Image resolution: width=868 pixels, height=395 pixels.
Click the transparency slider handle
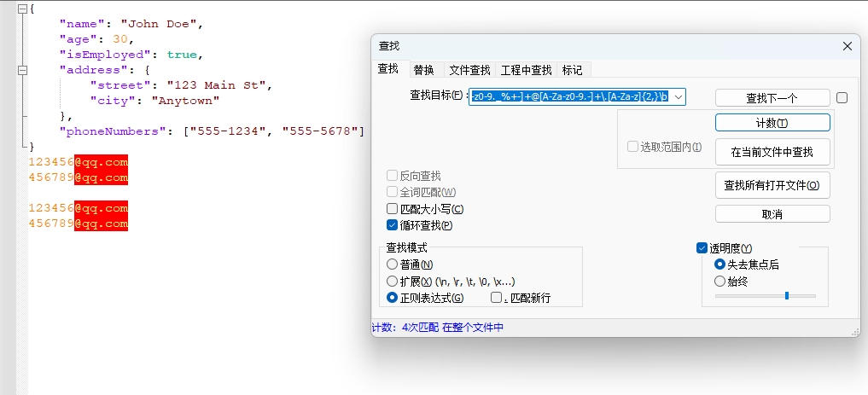787,296
